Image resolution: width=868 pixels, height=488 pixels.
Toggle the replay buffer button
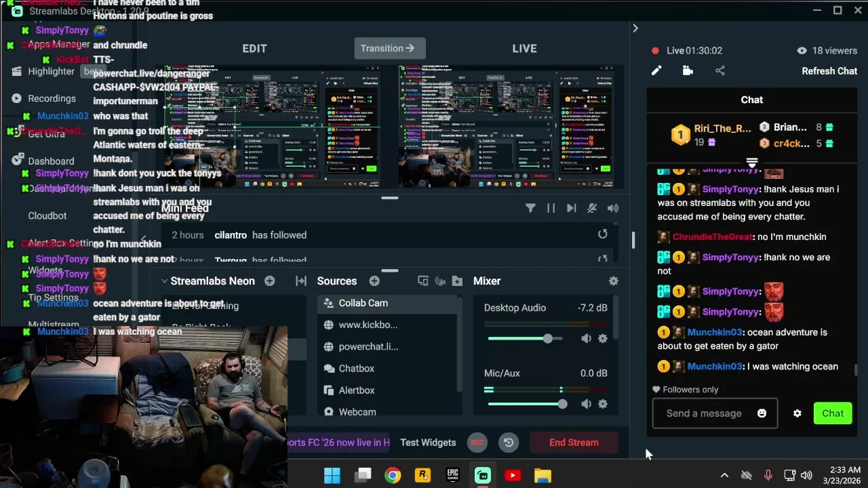pos(509,443)
